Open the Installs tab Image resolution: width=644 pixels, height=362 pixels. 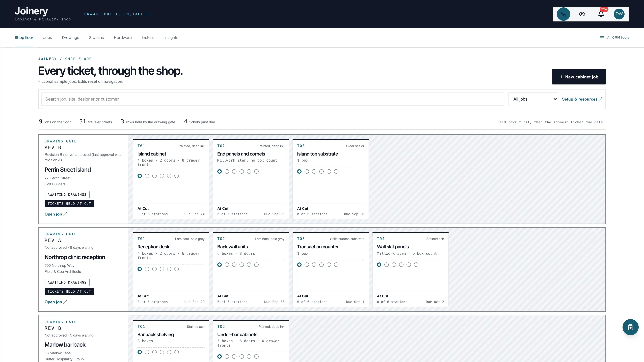pyautogui.click(x=148, y=38)
